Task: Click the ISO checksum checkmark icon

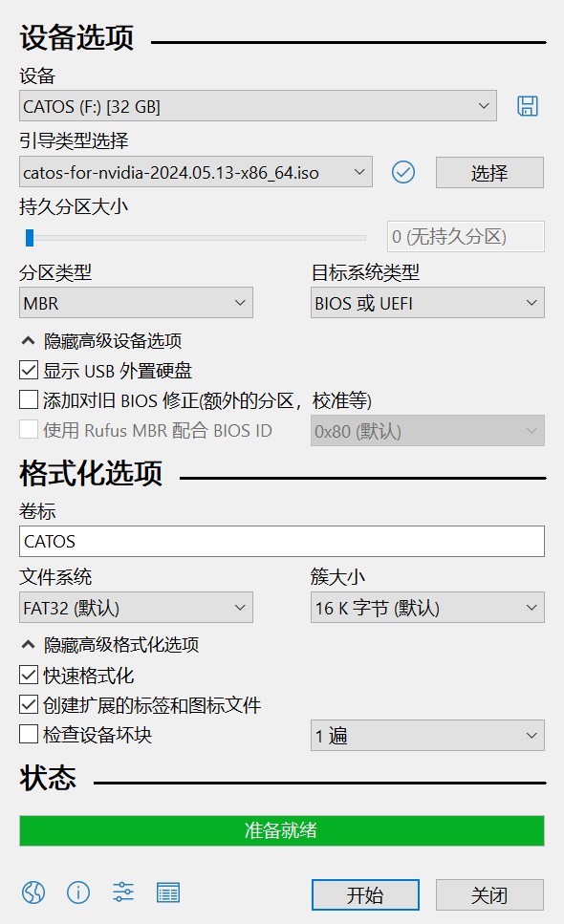Action: coord(403,172)
